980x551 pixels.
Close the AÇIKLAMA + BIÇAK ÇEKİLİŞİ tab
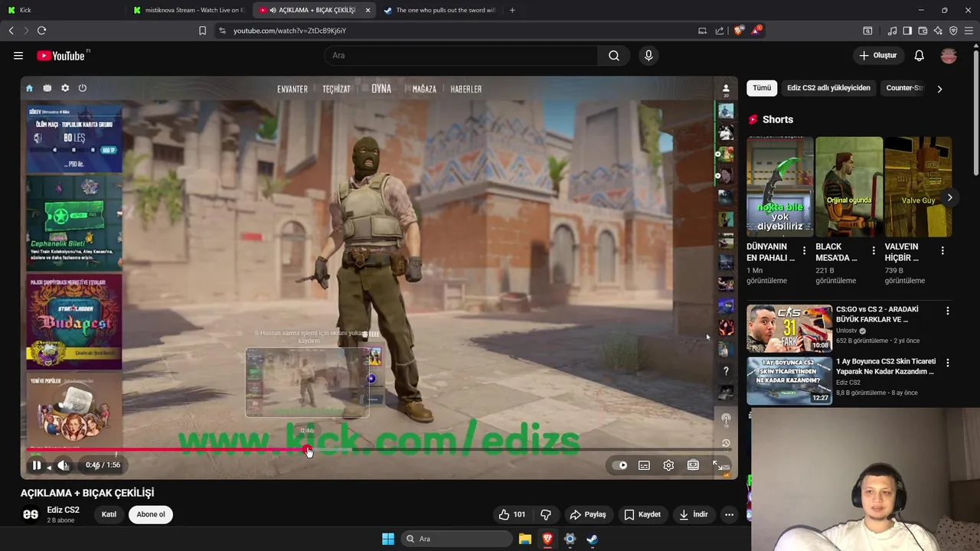tap(367, 10)
